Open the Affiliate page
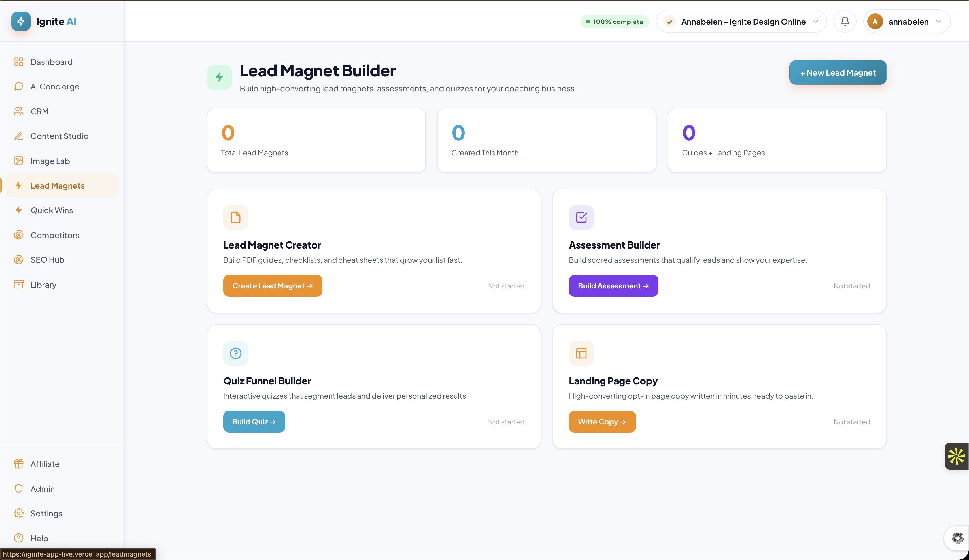969x560 pixels. (x=62, y=464)
